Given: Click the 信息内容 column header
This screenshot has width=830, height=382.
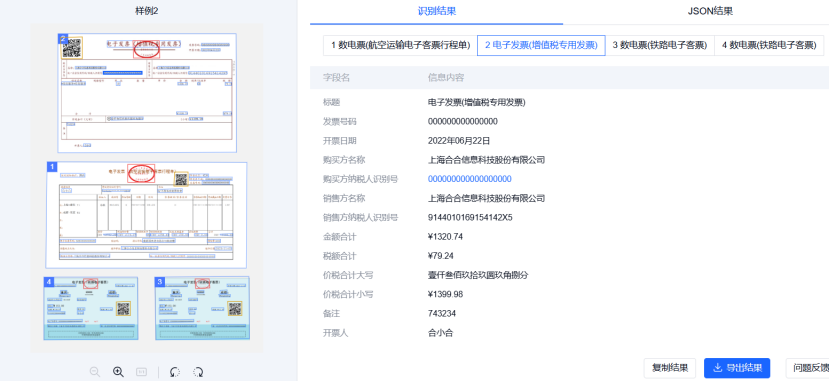Looking at the screenshot, I should click(x=446, y=78).
